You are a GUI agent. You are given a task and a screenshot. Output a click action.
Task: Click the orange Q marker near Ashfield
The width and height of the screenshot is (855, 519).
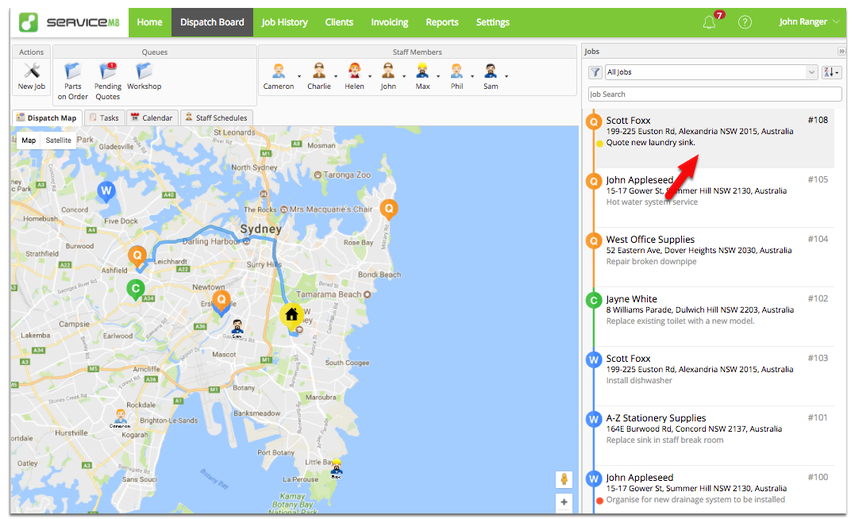pos(137,256)
